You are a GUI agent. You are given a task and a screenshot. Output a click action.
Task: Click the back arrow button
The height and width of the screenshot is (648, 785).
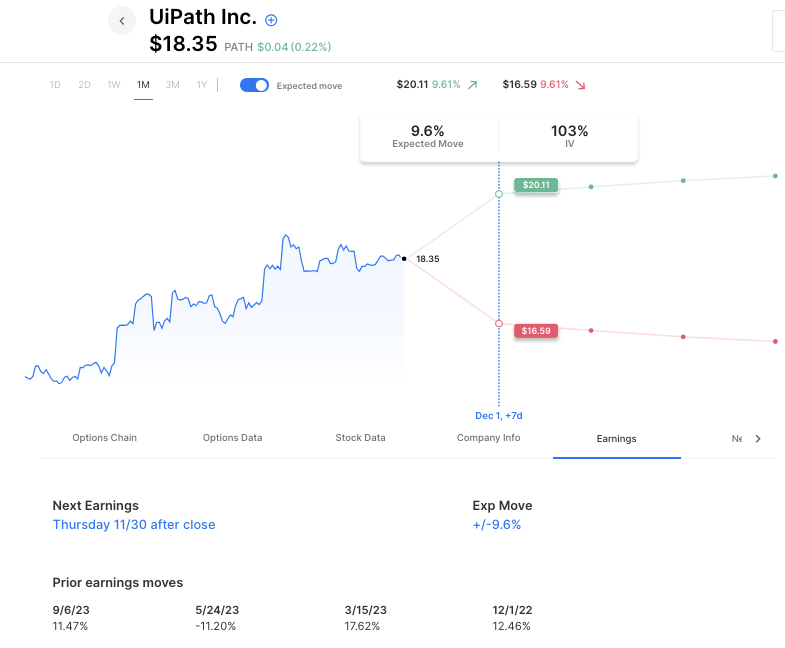[122, 21]
